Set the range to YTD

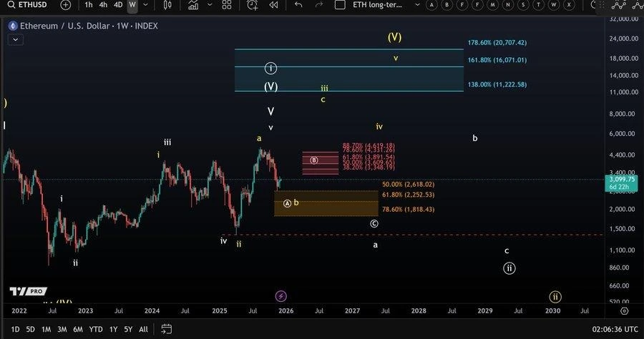pos(96,329)
